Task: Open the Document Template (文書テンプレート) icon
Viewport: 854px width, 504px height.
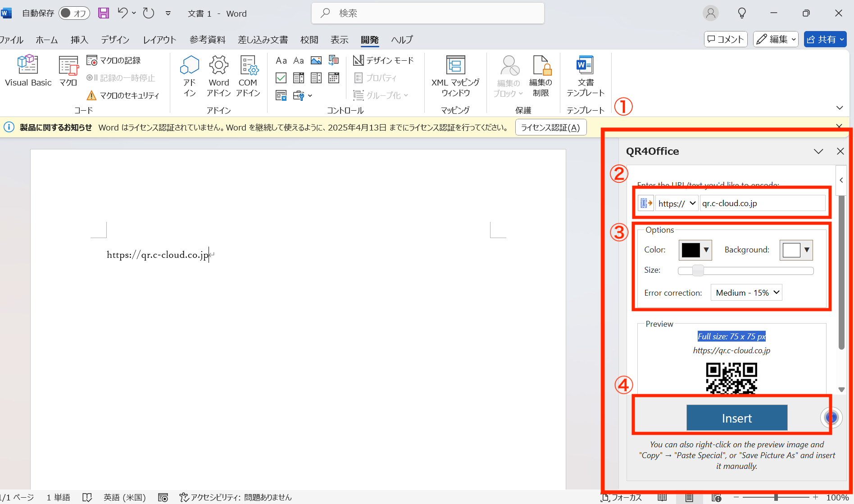Action: (585, 76)
